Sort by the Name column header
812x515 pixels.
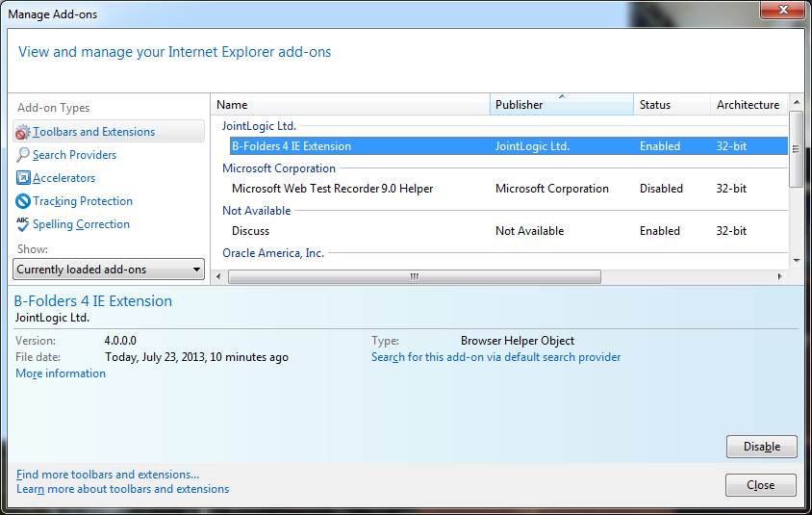tap(350, 105)
